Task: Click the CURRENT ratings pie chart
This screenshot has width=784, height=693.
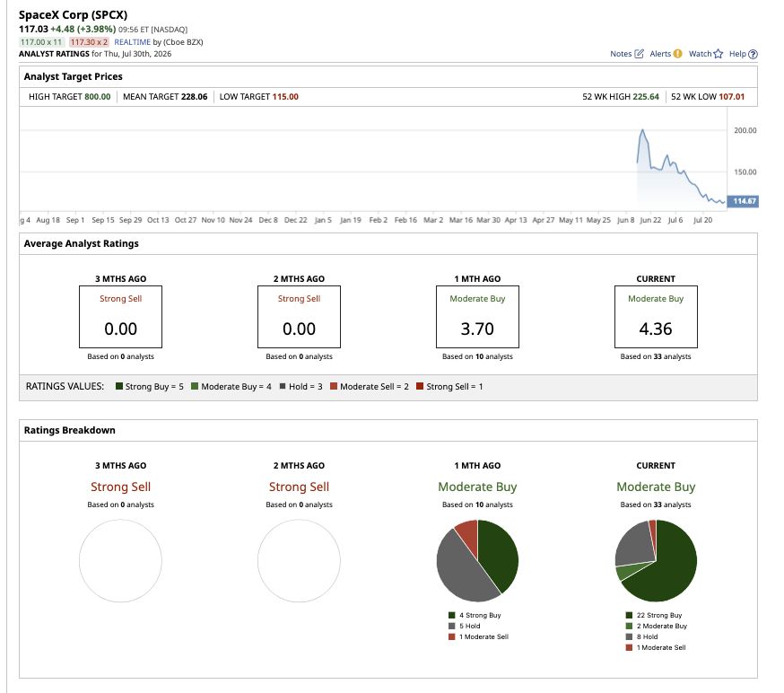Action: click(656, 561)
